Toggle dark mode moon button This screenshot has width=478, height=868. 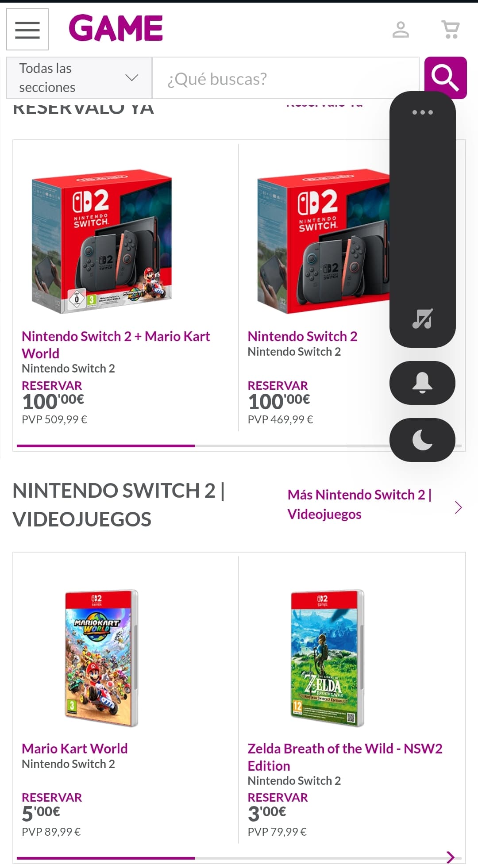(x=422, y=440)
